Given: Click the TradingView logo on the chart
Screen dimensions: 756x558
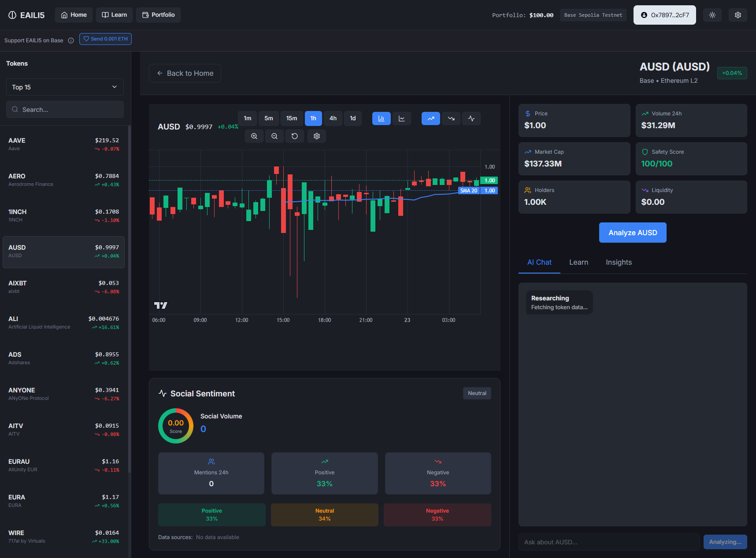Looking at the screenshot, I should point(161,304).
